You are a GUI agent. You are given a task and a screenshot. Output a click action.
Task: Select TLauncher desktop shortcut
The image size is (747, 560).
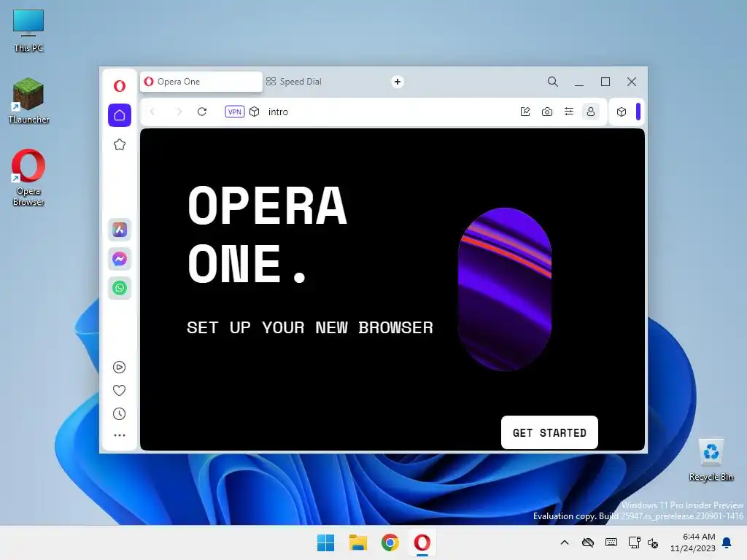pos(28,101)
